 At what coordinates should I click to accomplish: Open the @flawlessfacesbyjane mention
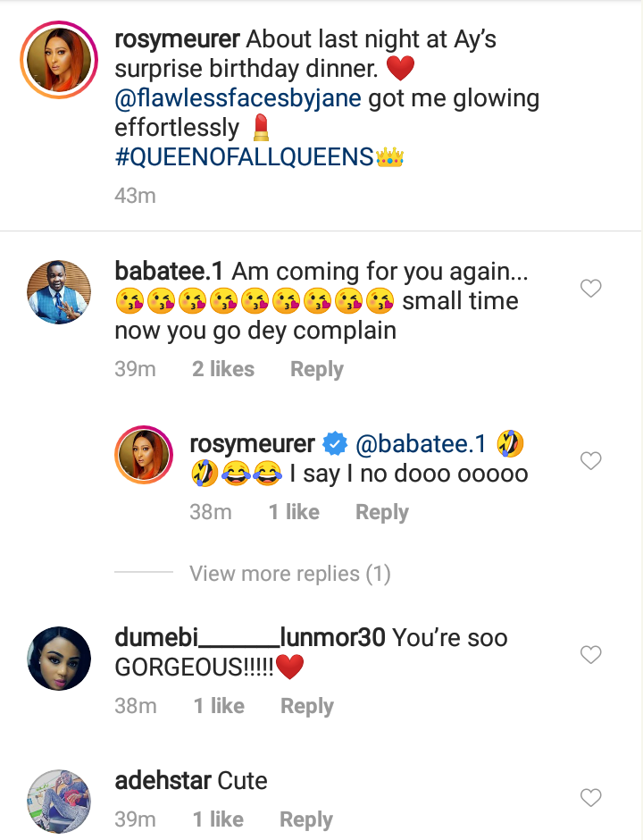[x=238, y=97]
